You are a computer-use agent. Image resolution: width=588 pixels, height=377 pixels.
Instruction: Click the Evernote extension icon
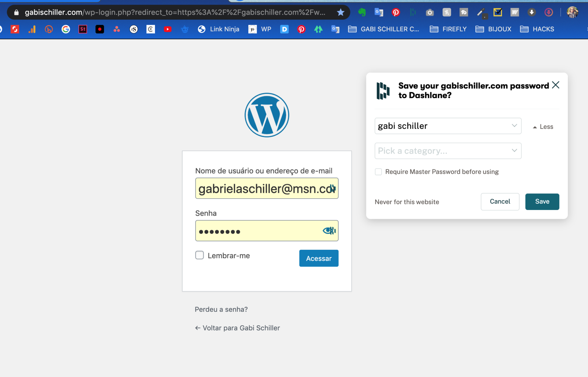pyautogui.click(x=362, y=12)
